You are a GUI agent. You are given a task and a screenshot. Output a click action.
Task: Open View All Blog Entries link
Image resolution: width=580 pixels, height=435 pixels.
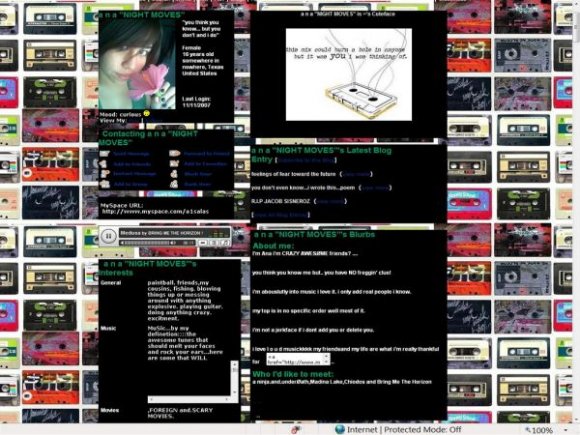point(281,215)
